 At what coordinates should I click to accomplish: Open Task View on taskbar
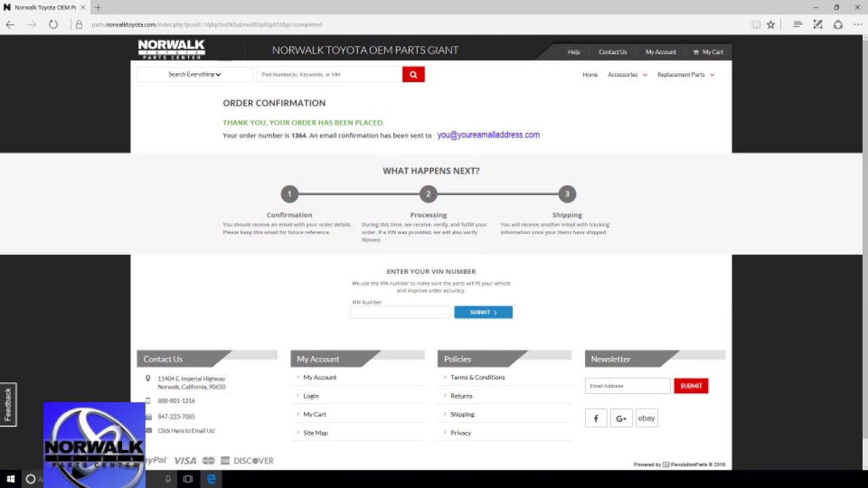point(188,479)
